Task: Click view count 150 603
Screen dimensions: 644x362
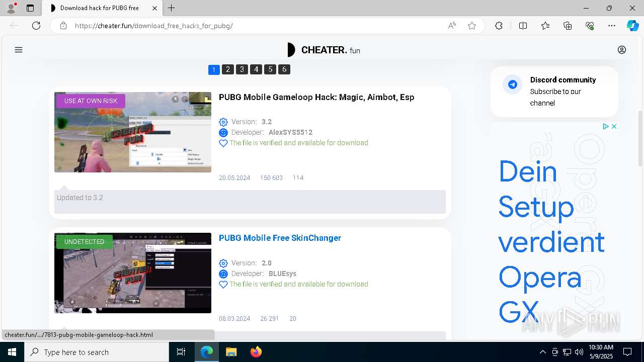Action: point(271,177)
